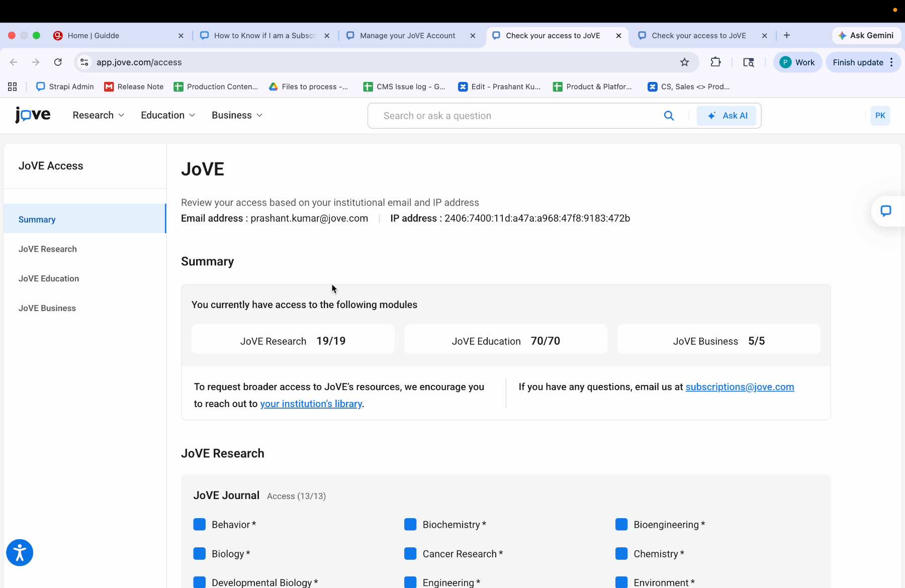Open your institution's library link
The width and height of the screenshot is (905, 588).
311,404
